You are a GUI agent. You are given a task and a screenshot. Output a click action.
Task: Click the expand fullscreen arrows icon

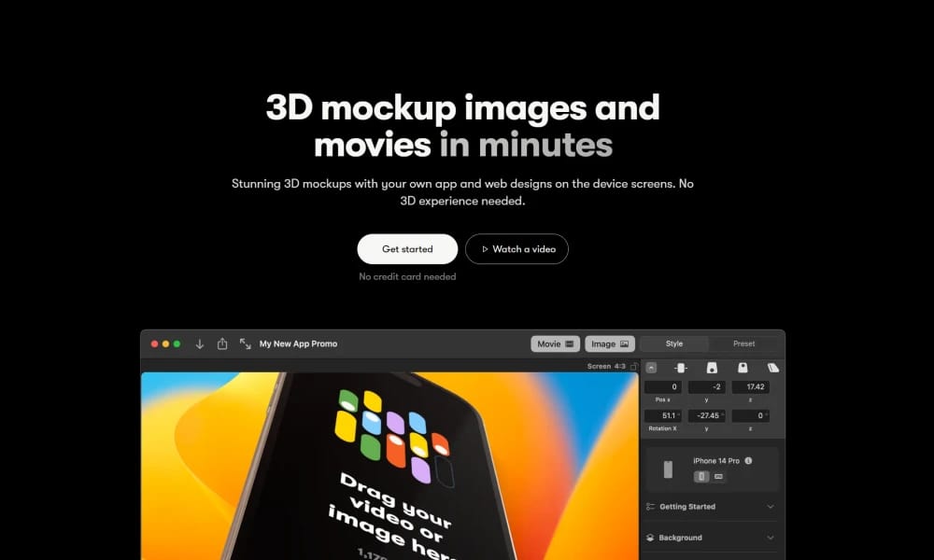coord(245,344)
